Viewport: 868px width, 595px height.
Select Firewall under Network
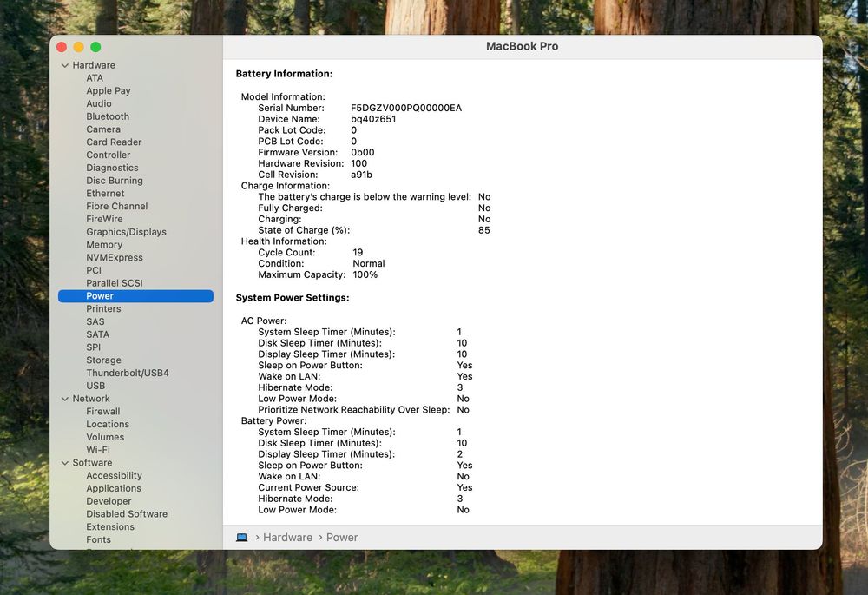(103, 411)
